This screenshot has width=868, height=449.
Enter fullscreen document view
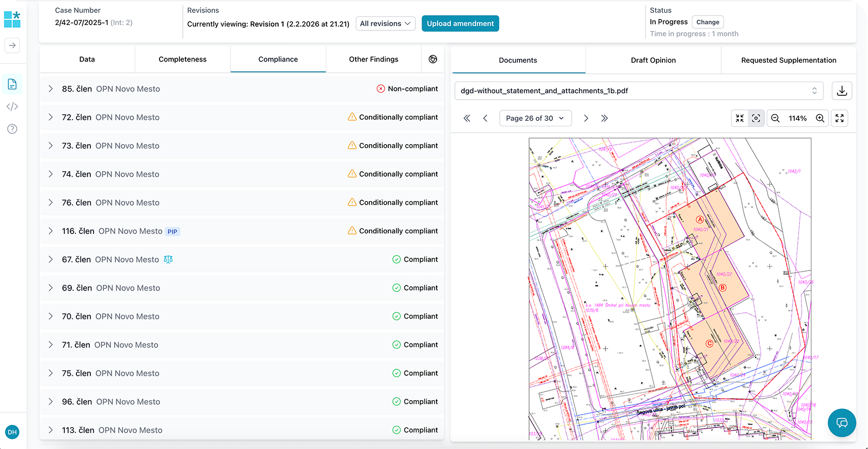point(840,118)
